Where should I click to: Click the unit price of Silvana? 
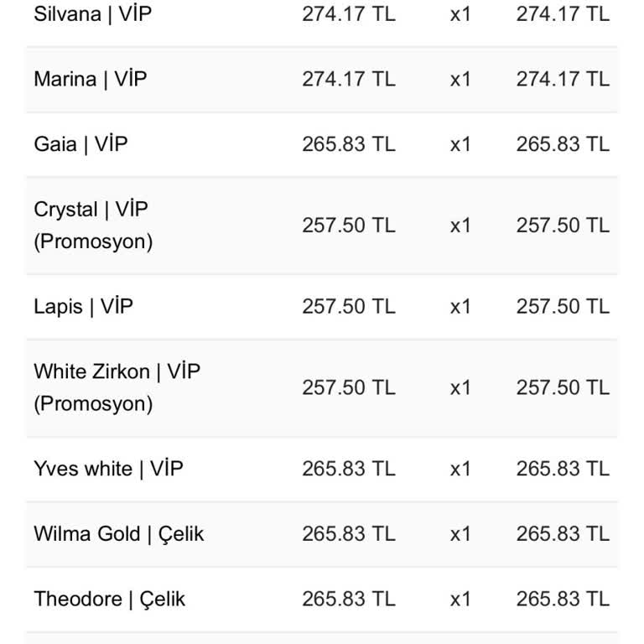349,14
